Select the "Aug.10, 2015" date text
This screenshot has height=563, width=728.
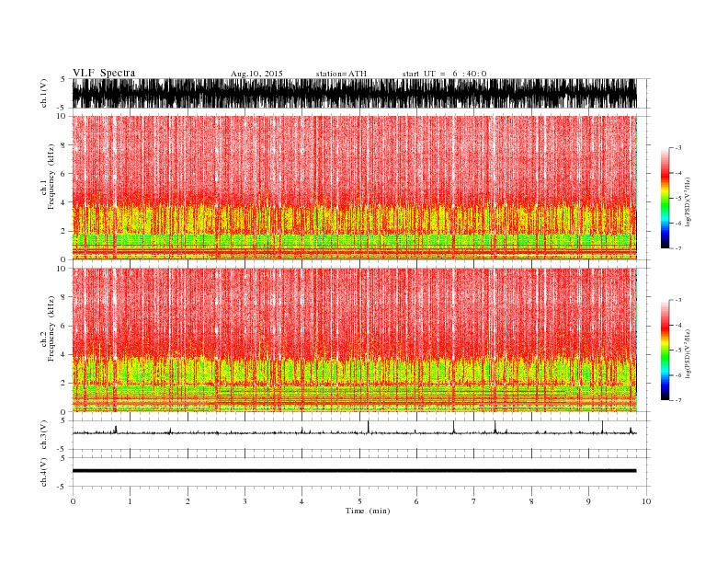point(256,74)
